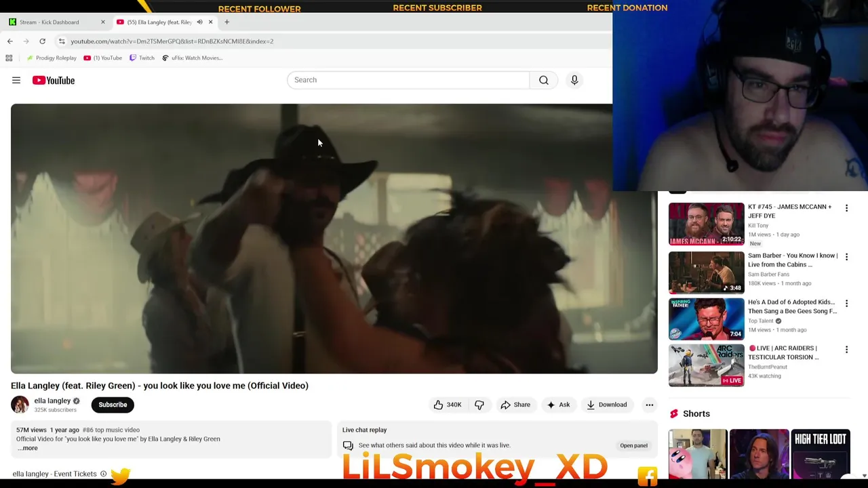This screenshot has width=868, height=488.
Task: Click the search magnifier button
Action: [544, 80]
